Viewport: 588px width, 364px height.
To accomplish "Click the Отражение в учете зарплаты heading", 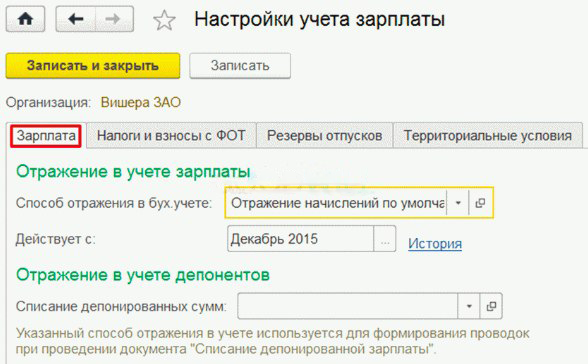I will pyautogui.click(x=133, y=172).
